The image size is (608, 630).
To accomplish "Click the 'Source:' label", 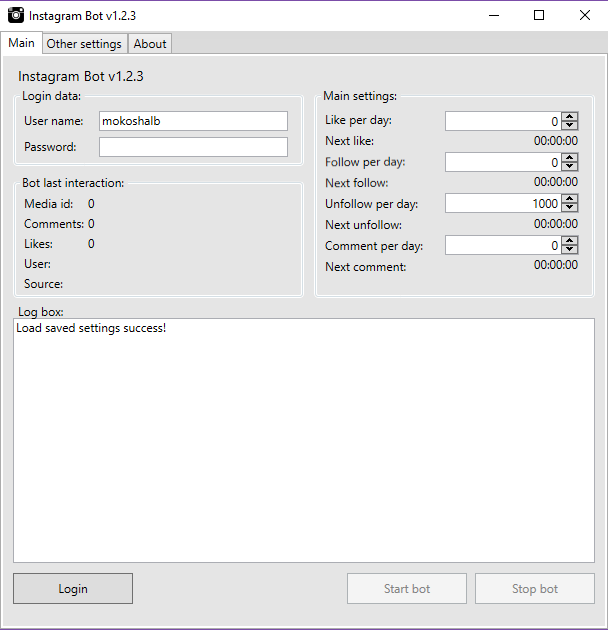I will [x=43, y=284].
